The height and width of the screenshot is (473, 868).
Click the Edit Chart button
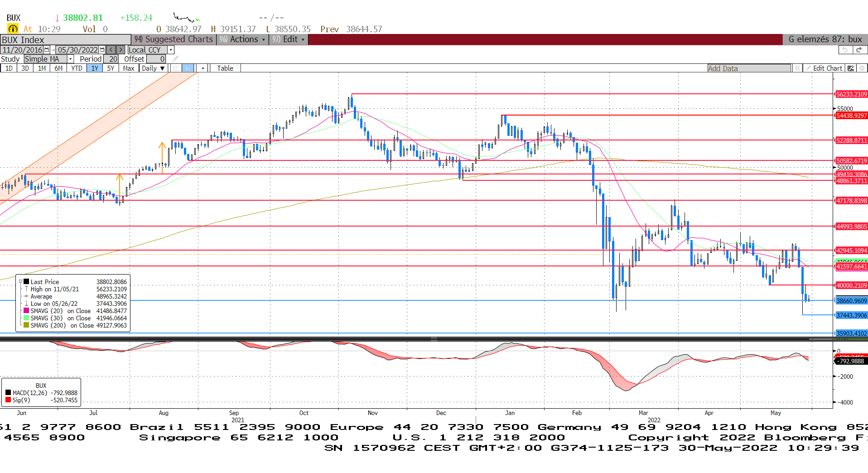824,68
